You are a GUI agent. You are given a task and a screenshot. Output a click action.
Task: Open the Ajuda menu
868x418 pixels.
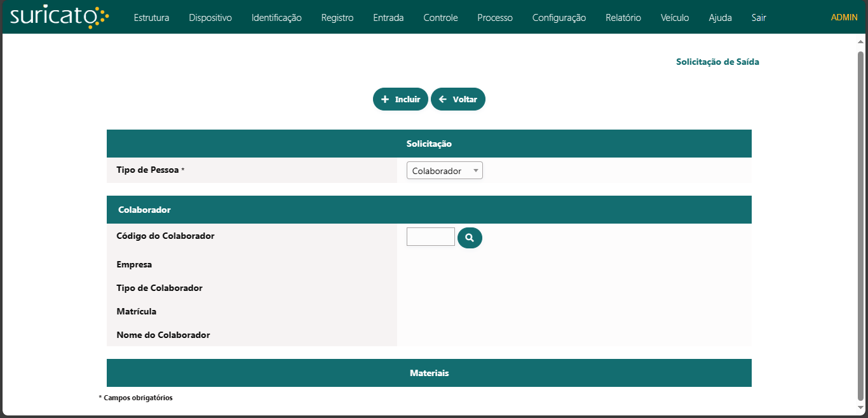coord(720,18)
